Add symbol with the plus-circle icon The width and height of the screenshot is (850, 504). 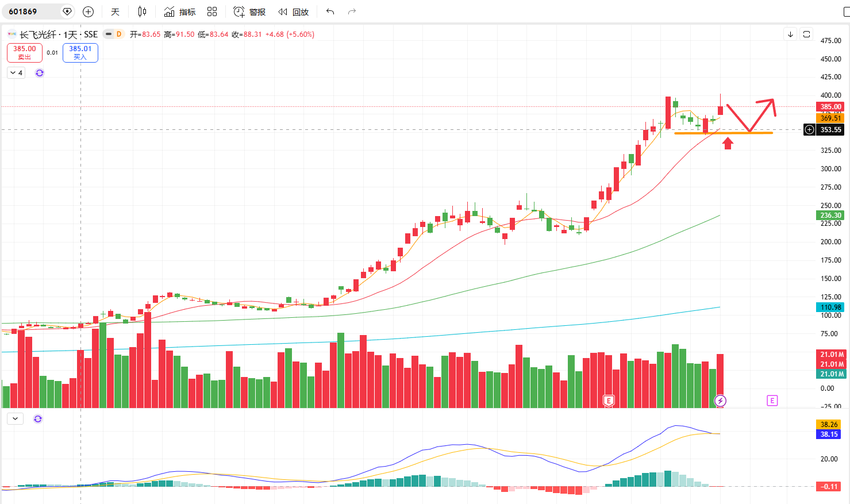click(88, 11)
